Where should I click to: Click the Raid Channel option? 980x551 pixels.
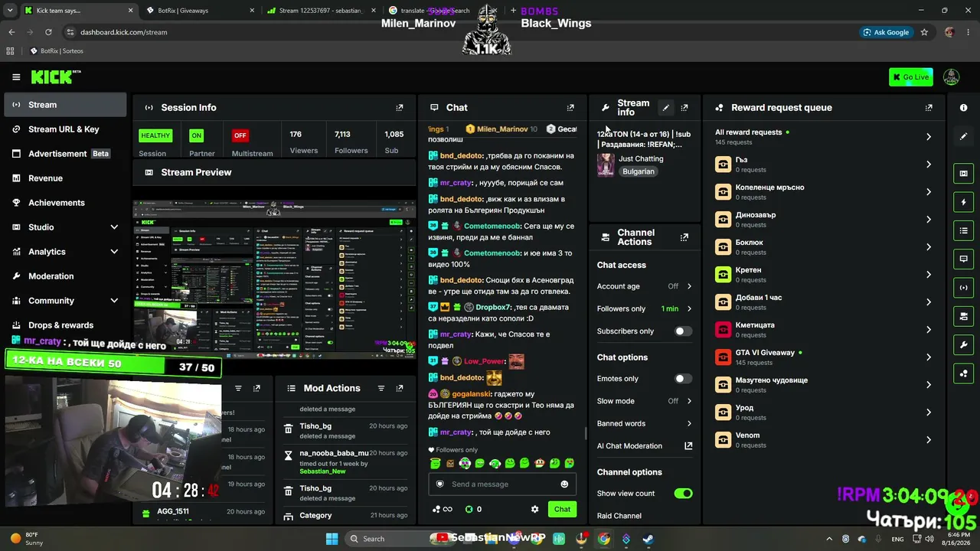pyautogui.click(x=619, y=516)
